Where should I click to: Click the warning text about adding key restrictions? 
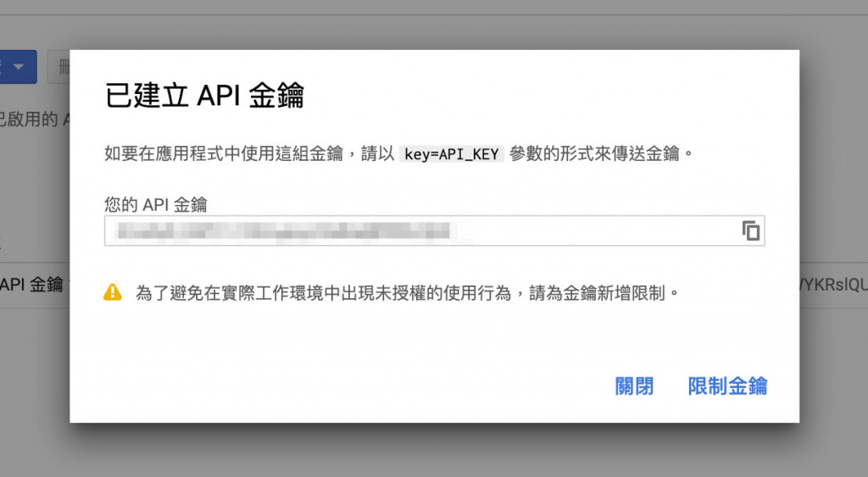point(407,293)
